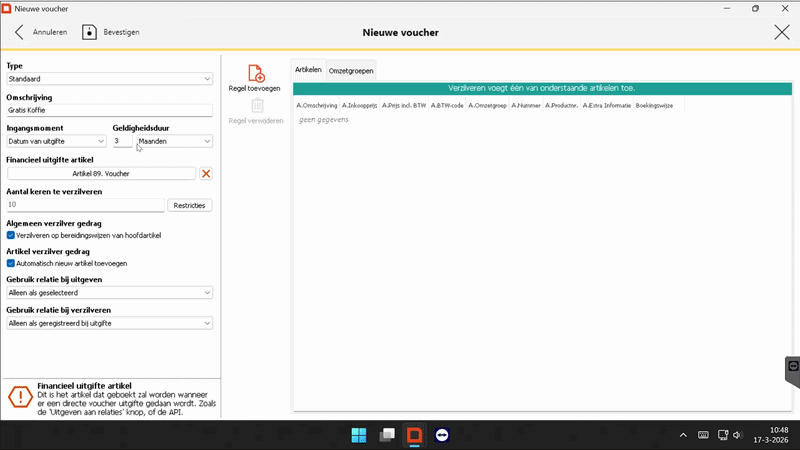Select the Artikelen tab

click(x=308, y=70)
